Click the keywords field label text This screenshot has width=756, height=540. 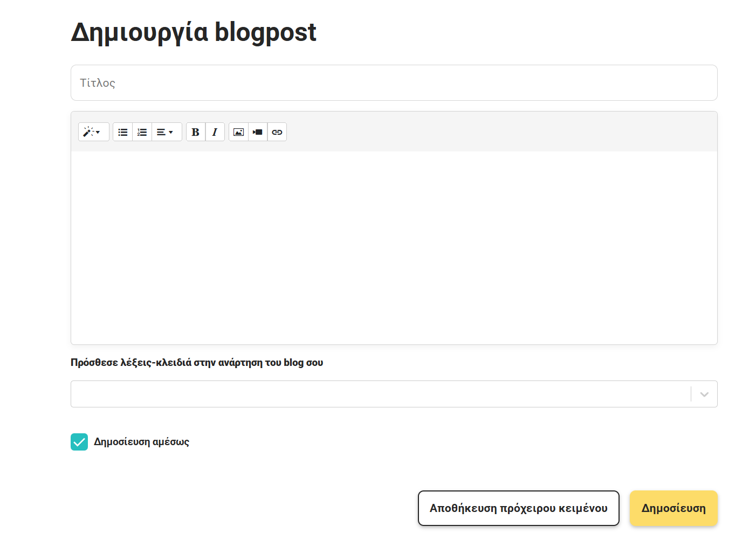coord(197,363)
